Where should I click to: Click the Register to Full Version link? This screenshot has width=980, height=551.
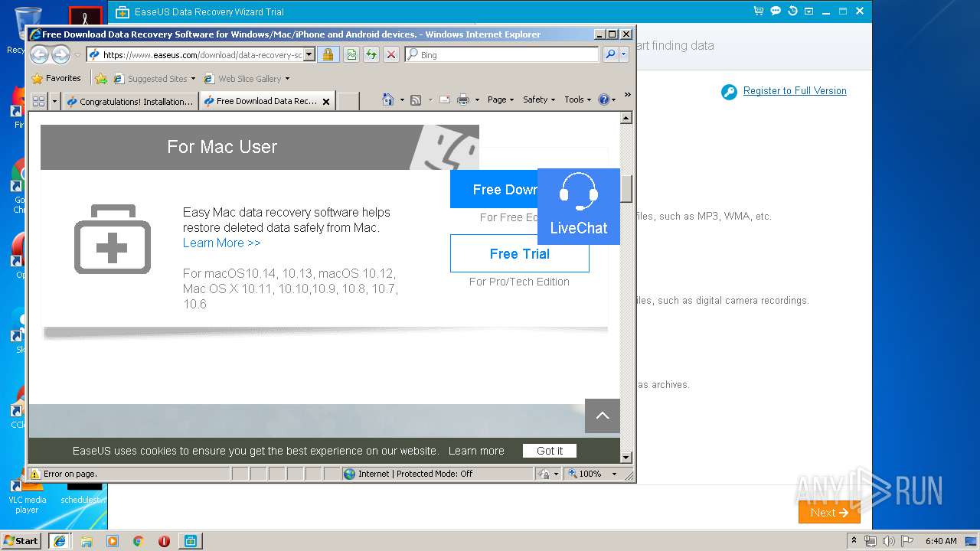(795, 90)
